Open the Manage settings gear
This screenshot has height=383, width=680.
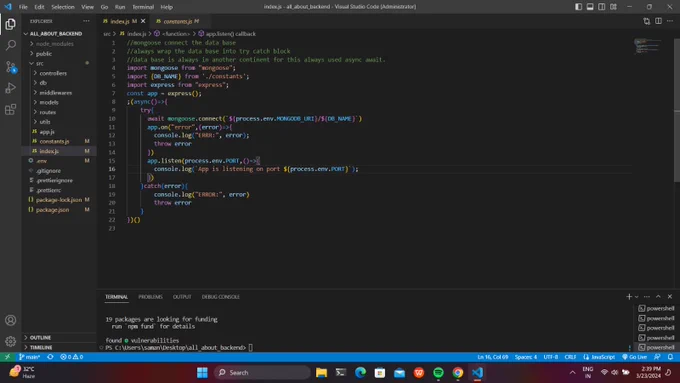coord(11,341)
